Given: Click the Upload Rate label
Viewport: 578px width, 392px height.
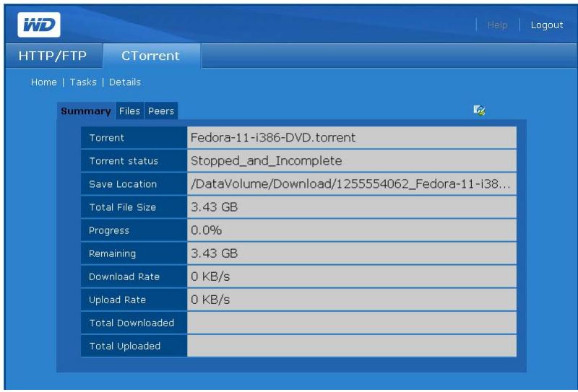Looking at the screenshot, I should click(117, 300).
